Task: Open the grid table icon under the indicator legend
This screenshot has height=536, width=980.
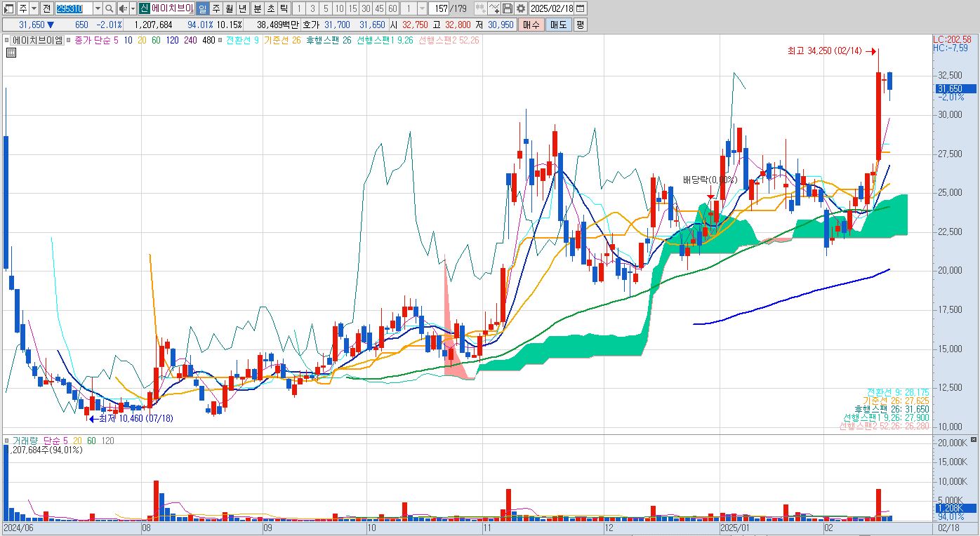Action: 12,52
